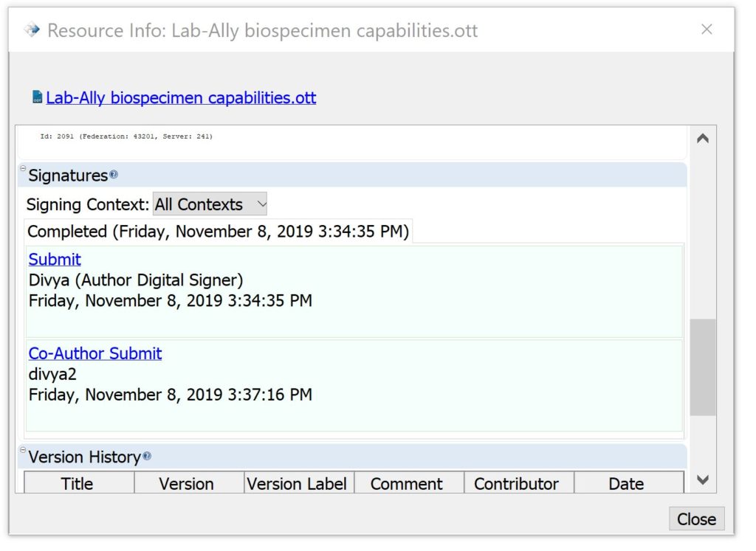Close the dialog with the title bar X
Viewport: 756px width, 551px height.
[707, 30]
